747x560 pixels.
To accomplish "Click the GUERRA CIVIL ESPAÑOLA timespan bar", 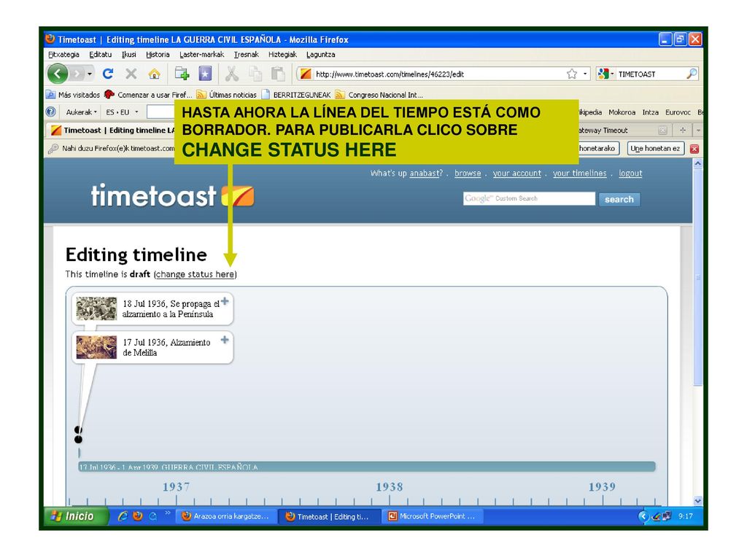I will point(367,467).
